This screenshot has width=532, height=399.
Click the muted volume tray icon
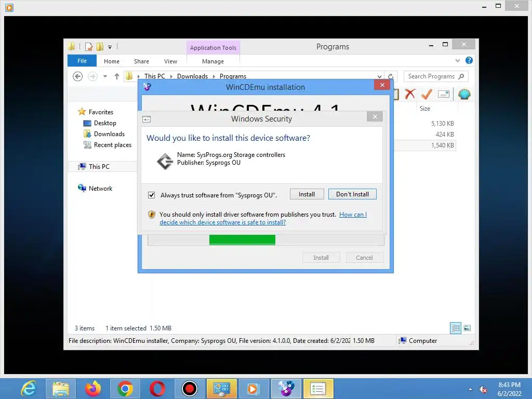coord(483,389)
